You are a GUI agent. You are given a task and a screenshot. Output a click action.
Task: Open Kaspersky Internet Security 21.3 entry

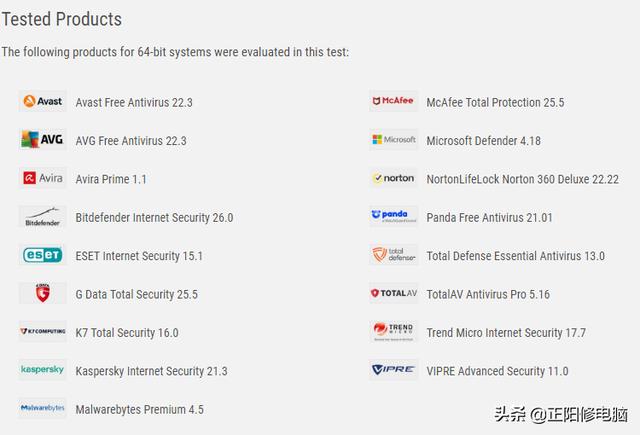pos(151,371)
